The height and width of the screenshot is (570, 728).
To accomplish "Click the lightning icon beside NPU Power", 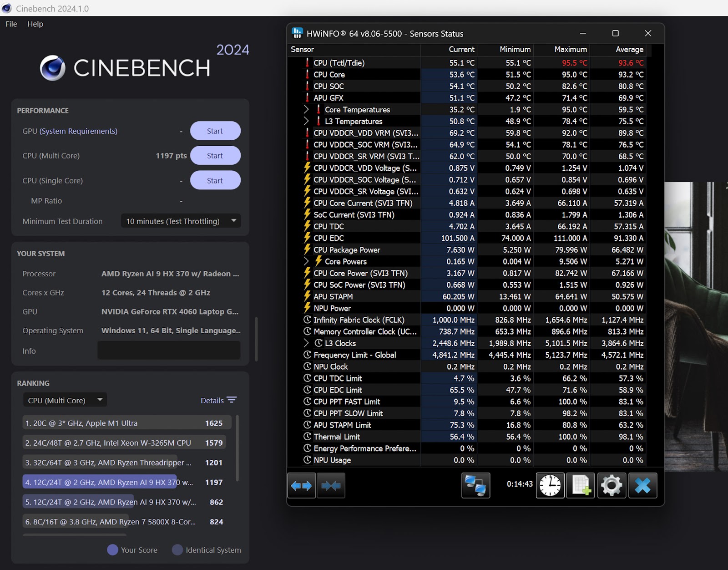I will coord(307,308).
